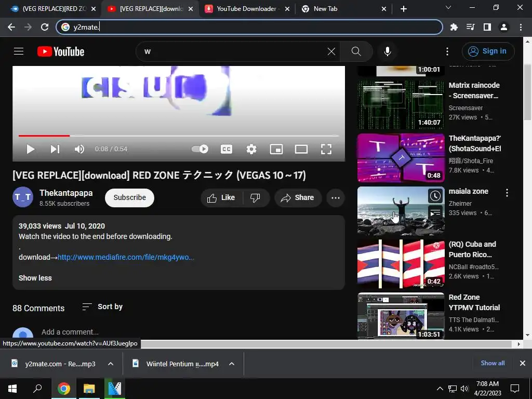Open Matrix raincode Screensaver video thumbnail
The width and height of the screenshot is (532, 399).
pos(401,105)
